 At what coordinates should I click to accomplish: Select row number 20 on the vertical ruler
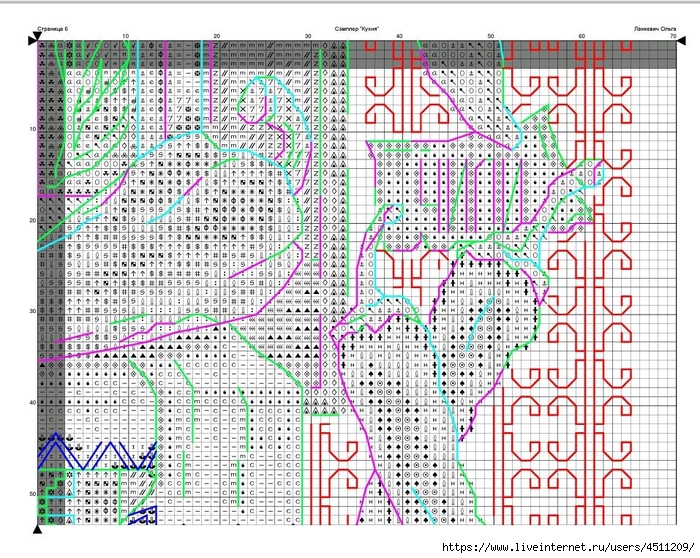pos(33,220)
